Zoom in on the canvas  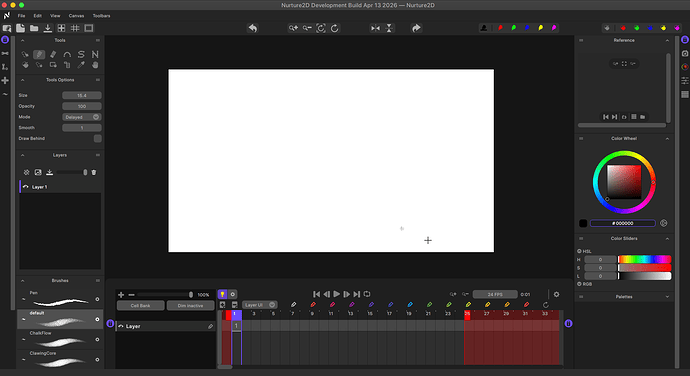click(293, 28)
